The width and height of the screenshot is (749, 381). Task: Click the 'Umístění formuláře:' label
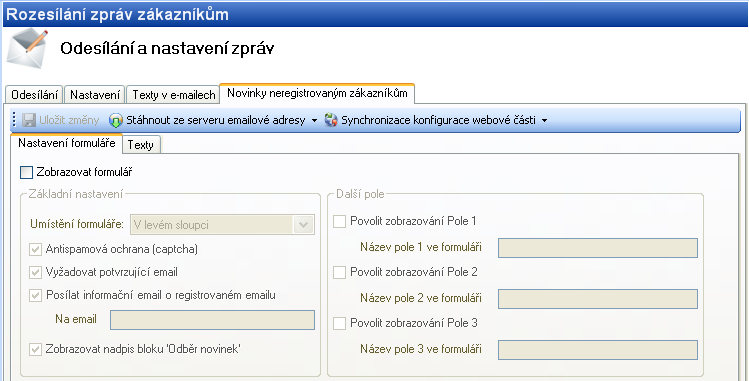pyautogui.click(x=78, y=224)
